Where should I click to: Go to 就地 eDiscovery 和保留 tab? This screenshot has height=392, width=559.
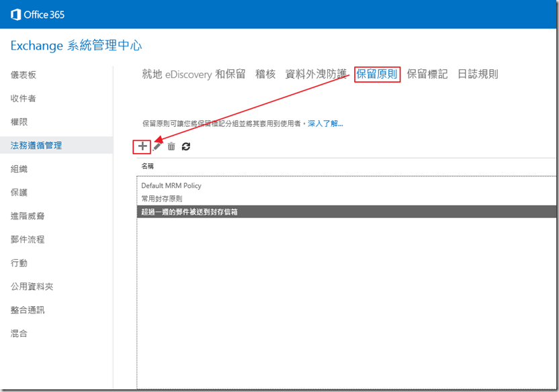[193, 74]
